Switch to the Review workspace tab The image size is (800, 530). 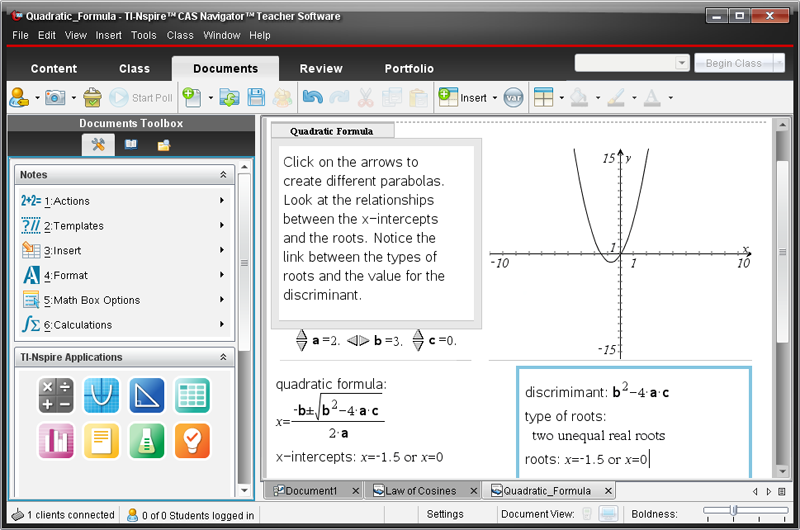(x=321, y=68)
